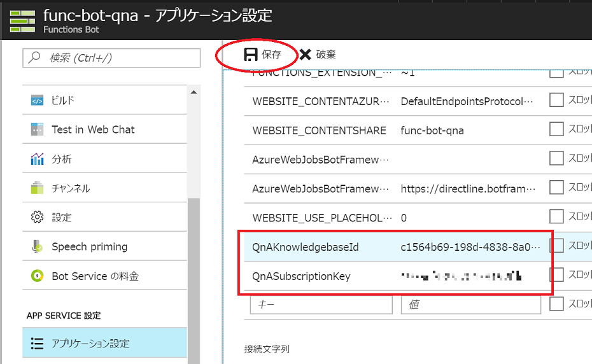
Task: Click the func-bot-qna setting value
Action: click(432, 130)
